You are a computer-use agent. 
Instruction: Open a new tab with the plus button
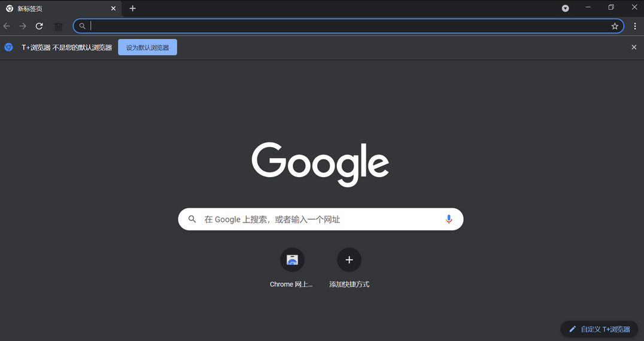(132, 8)
